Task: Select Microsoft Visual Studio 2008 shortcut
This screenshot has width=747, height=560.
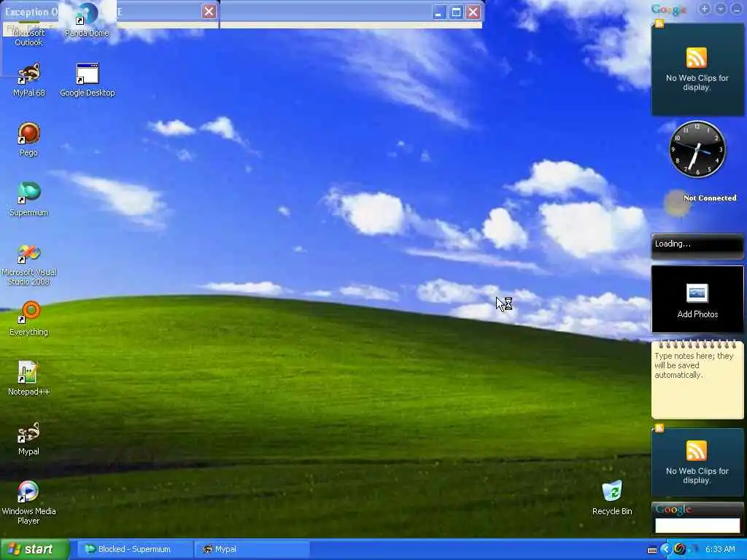Action: (x=28, y=264)
